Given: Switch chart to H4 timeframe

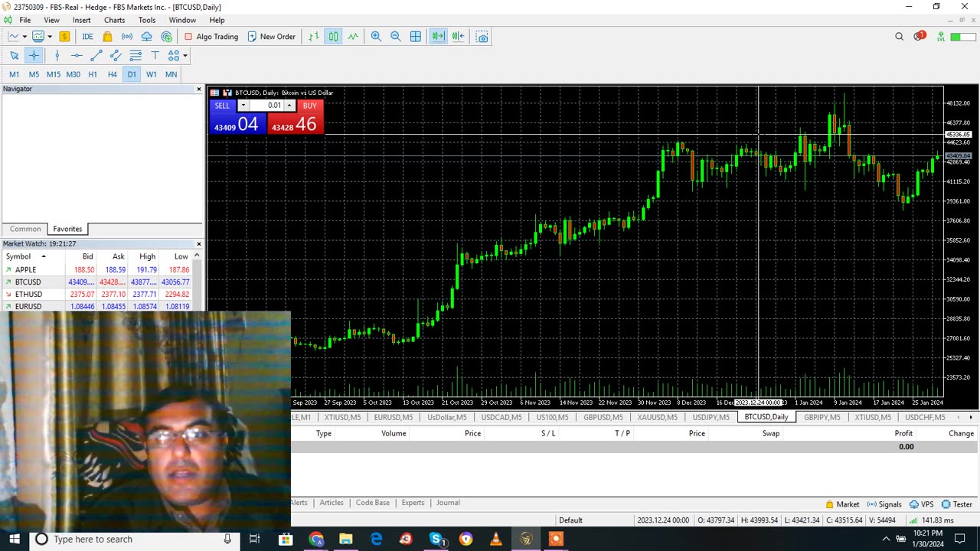Looking at the screenshot, I should [113, 74].
